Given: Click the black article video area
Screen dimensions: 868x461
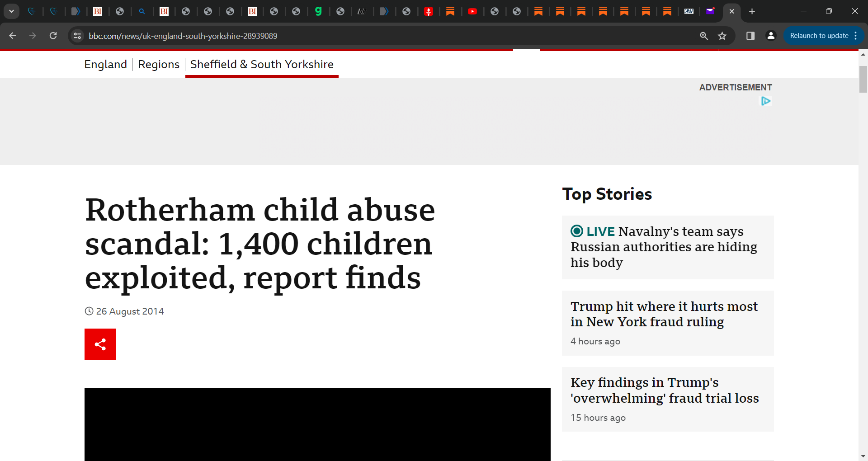Looking at the screenshot, I should tap(317, 424).
